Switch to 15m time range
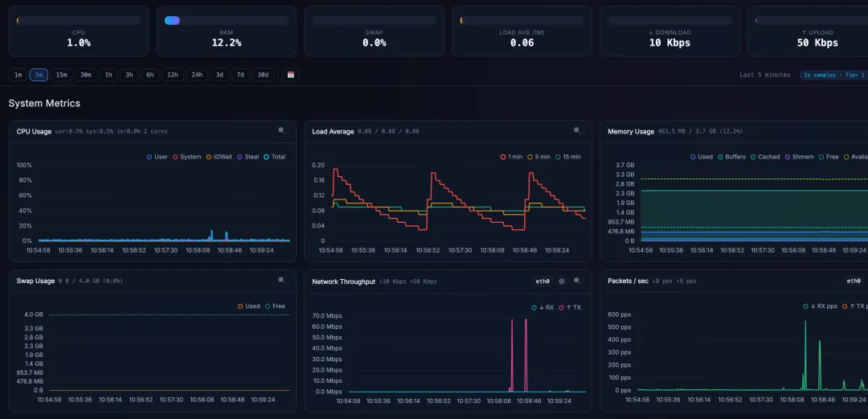868x419 pixels. pyautogui.click(x=61, y=75)
